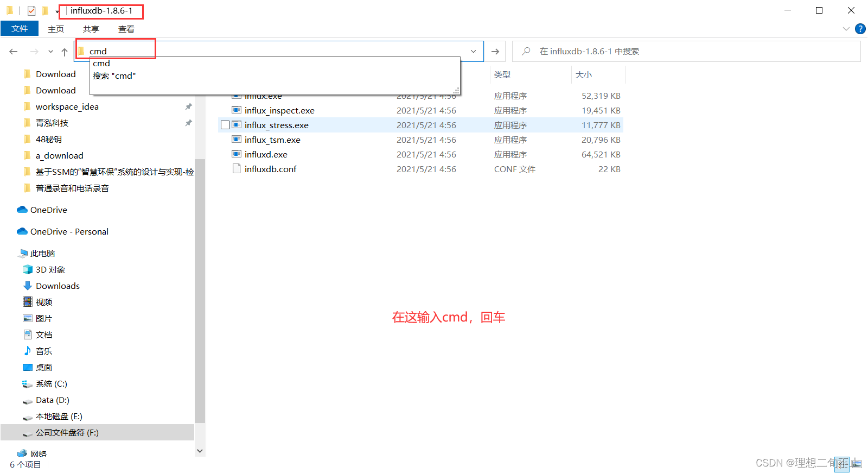Select the influxdb.conf file icon
Viewport: 868px width, 473px height.
pyautogui.click(x=237, y=169)
